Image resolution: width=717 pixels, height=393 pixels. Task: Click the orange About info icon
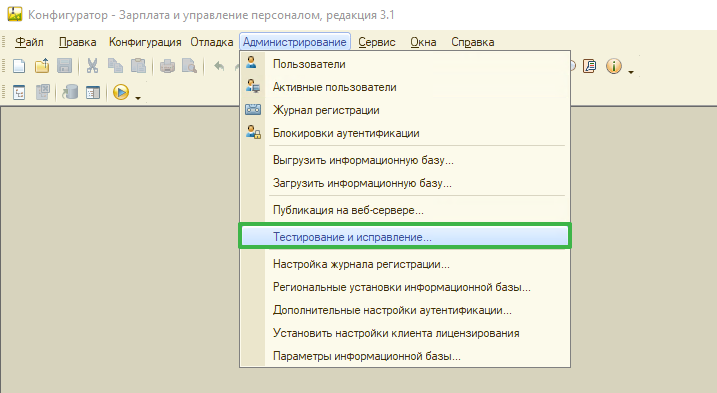point(614,66)
